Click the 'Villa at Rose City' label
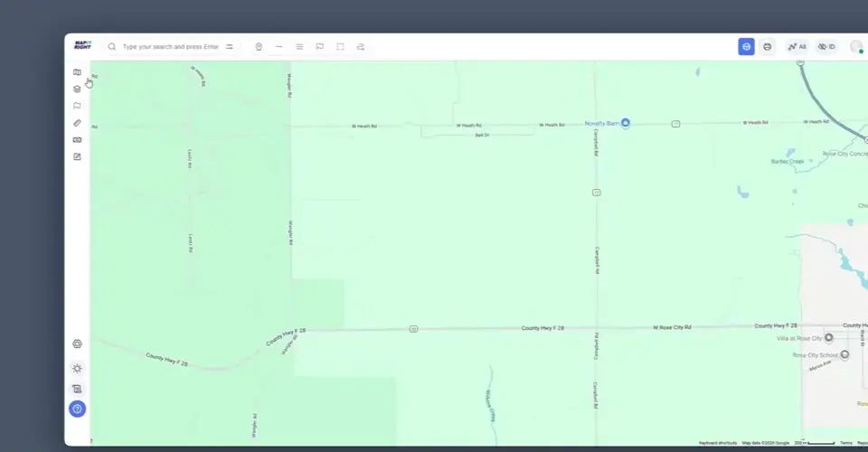This screenshot has width=868, height=452. 799,338
